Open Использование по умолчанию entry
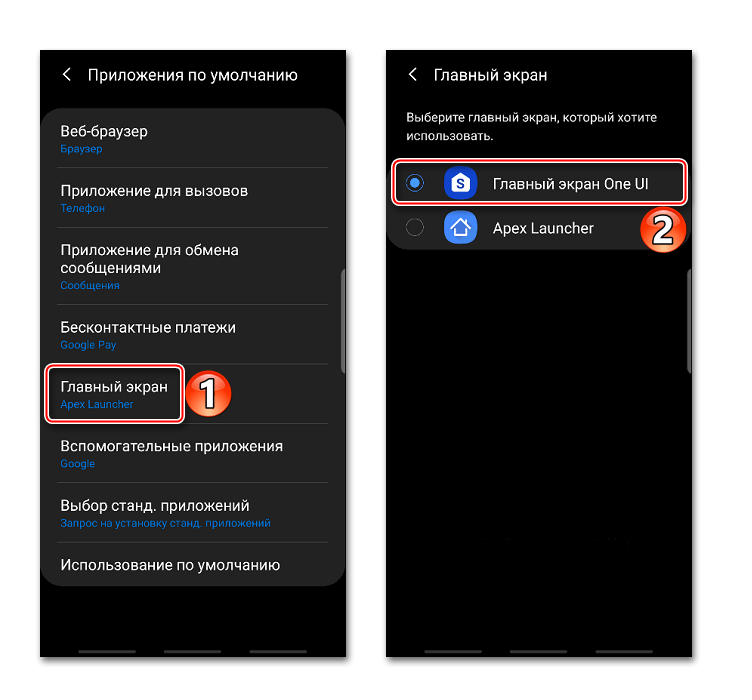Screen dimensions: 752x700 pyautogui.click(x=193, y=565)
